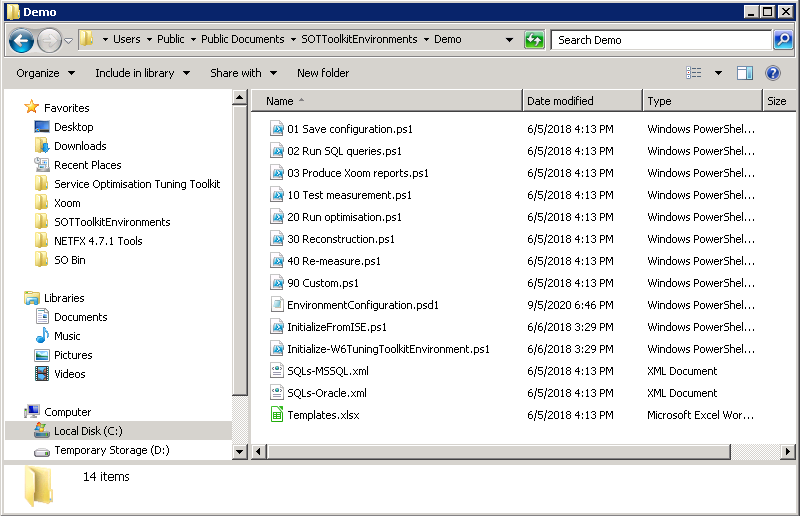Open Documents library
Viewport: 800px width, 516px height.
tap(81, 317)
